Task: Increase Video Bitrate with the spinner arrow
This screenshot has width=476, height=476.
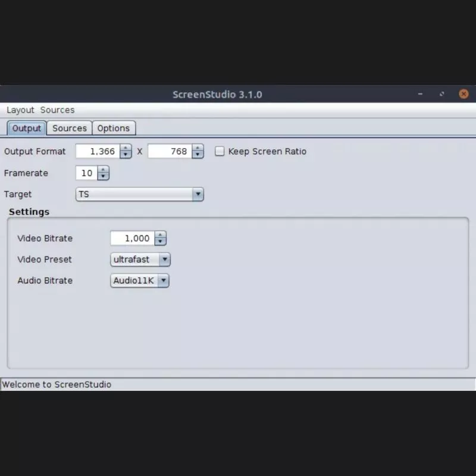Action: point(160,235)
